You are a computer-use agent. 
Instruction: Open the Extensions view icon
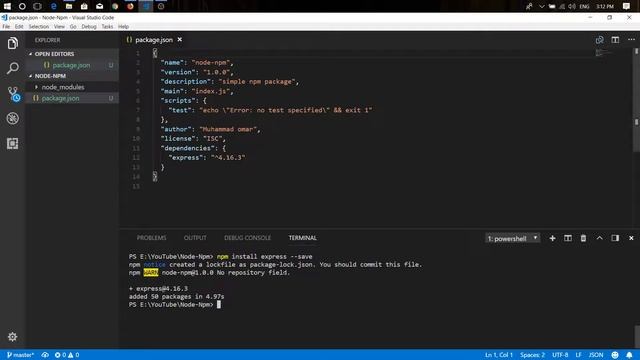pos(13,143)
